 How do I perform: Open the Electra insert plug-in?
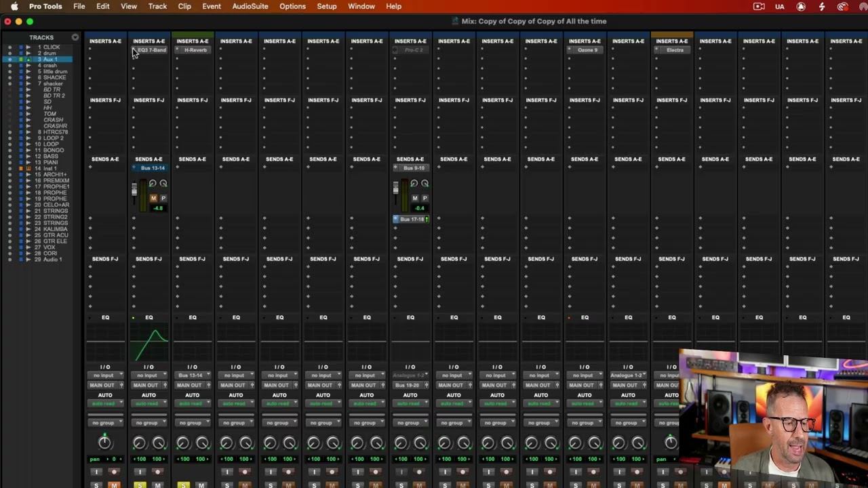click(675, 50)
